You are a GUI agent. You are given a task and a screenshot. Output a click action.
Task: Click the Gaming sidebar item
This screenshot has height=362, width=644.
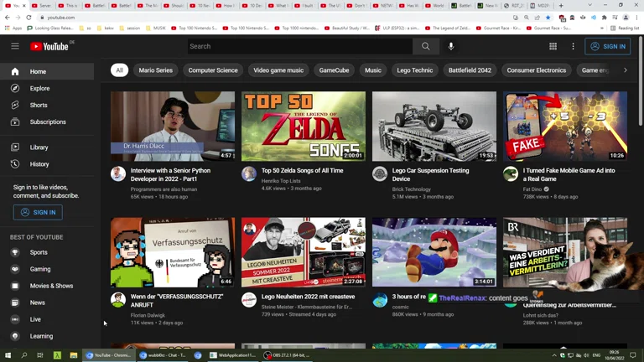pyautogui.click(x=40, y=269)
